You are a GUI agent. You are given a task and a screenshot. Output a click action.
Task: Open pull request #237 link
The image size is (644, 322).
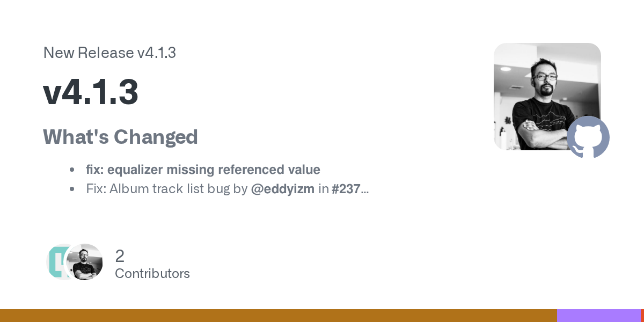[x=346, y=189]
